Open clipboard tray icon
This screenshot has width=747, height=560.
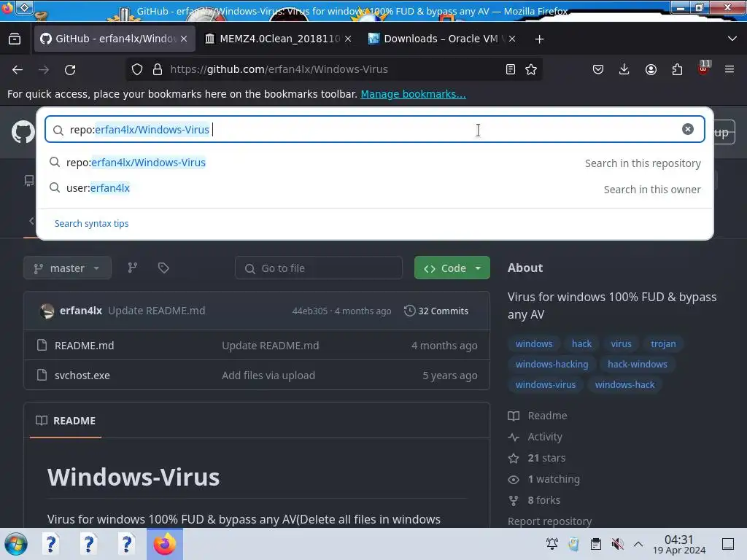pos(595,543)
